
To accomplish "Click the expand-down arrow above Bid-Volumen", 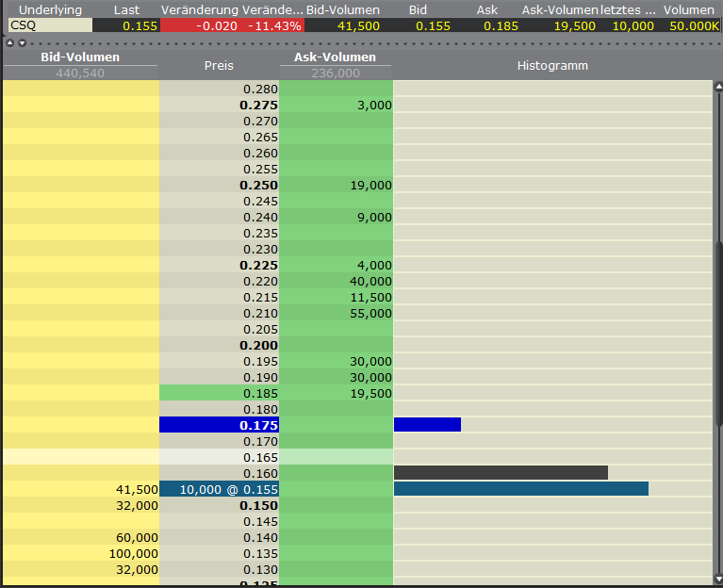I will pyautogui.click(x=21, y=43).
